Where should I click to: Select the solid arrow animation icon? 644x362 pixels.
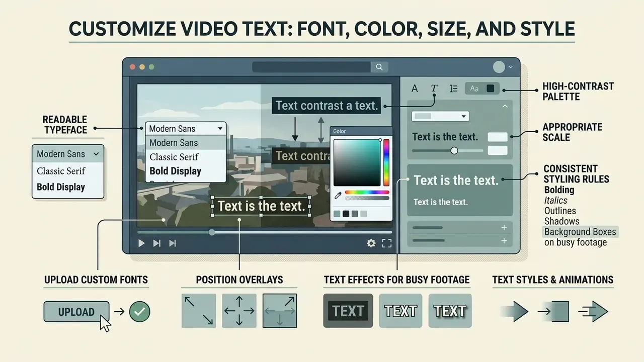point(514,312)
